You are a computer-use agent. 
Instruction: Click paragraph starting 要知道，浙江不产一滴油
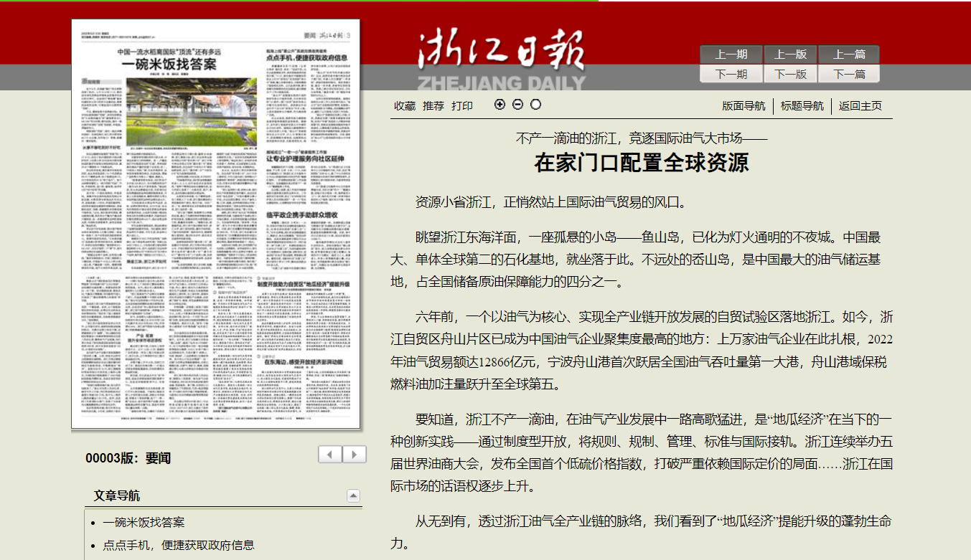coord(642,453)
